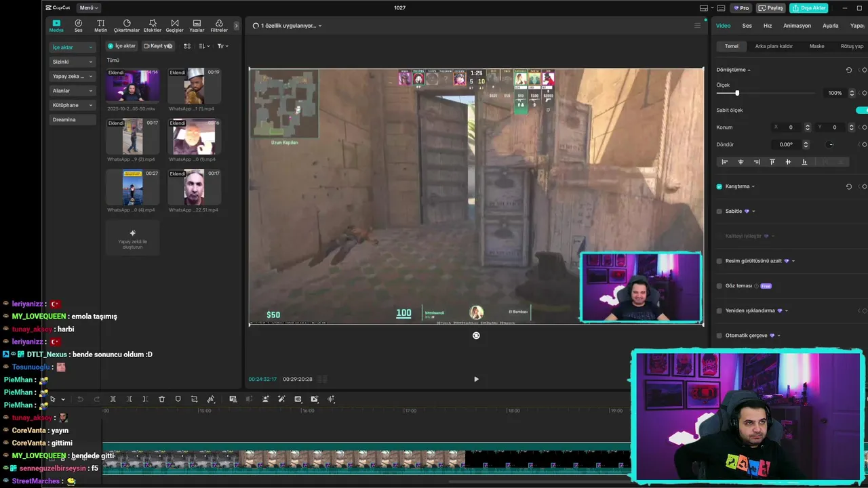Switch to the Hız speed tab
The height and width of the screenshot is (488, 868).
(768, 26)
